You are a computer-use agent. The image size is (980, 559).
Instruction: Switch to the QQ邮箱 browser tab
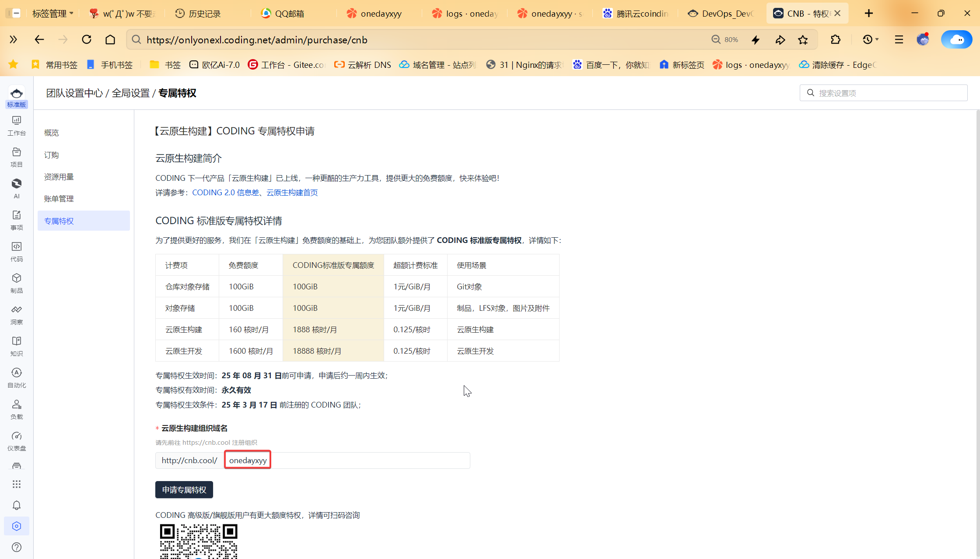coord(293,14)
